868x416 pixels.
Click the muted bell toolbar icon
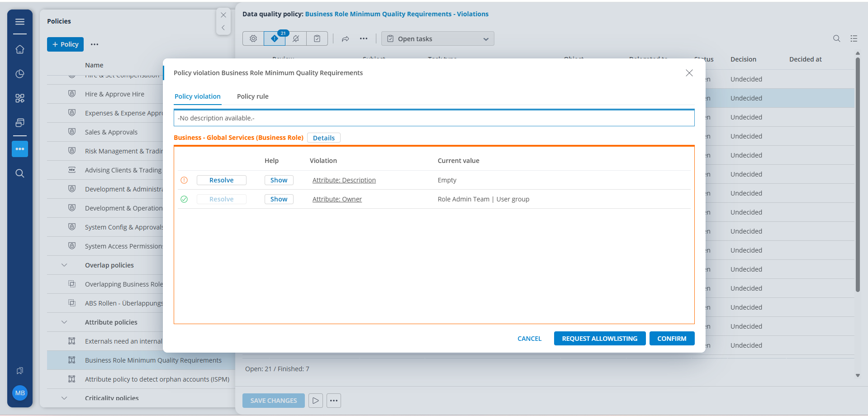(296, 39)
